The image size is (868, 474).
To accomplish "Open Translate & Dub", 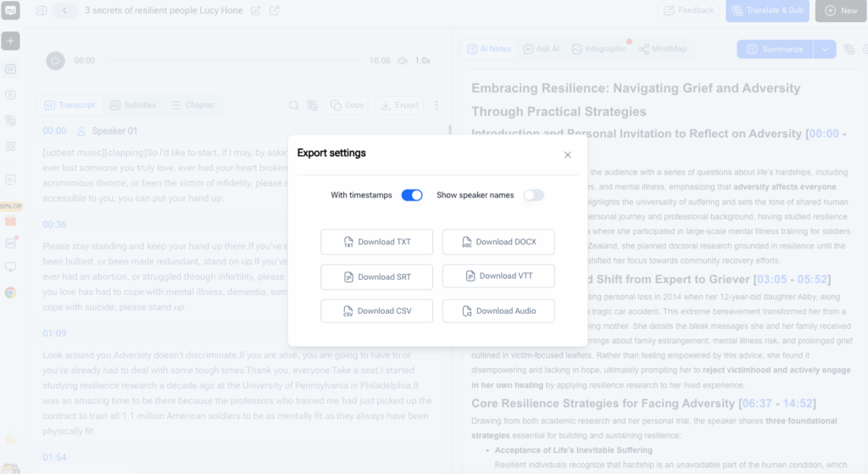I will pos(768,10).
